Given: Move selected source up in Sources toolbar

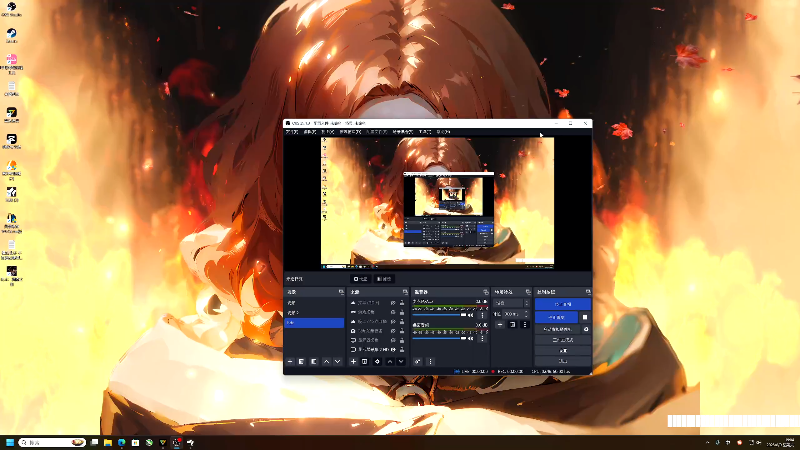Looking at the screenshot, I should [390, 362].
